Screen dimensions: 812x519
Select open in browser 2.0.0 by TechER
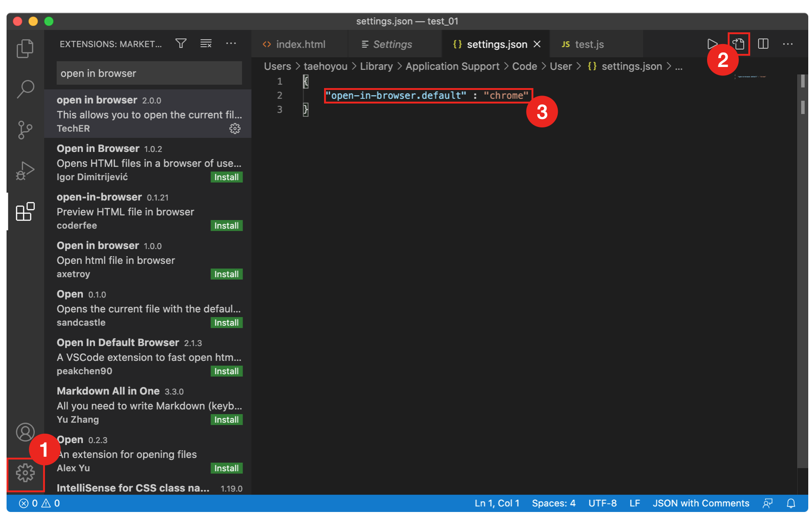pos(148,114)
